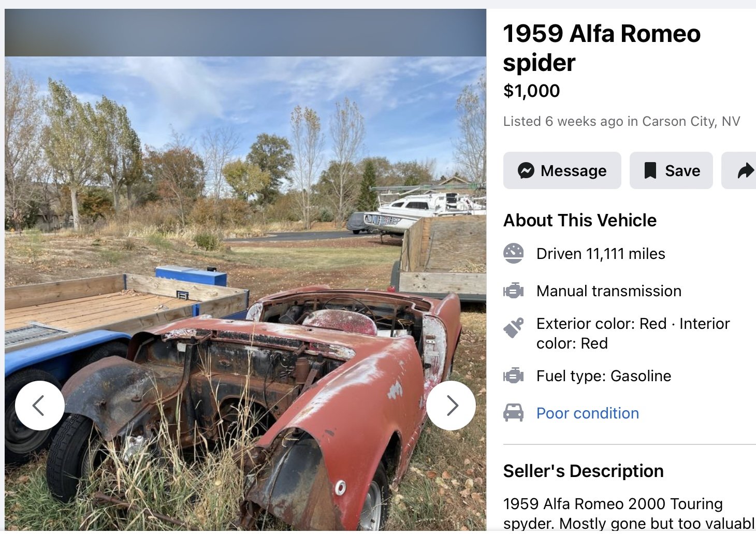The width and height of the screenshot is (756, 534).
Task: Click the paint brush exterior color icon
Action: click(x=513, y=328)
